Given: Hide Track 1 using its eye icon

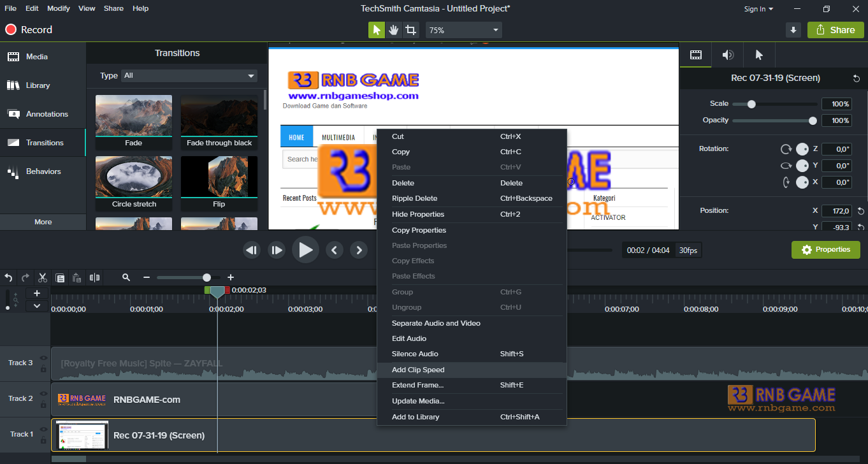Looking at the screenshot, I should tap(43, 430).
